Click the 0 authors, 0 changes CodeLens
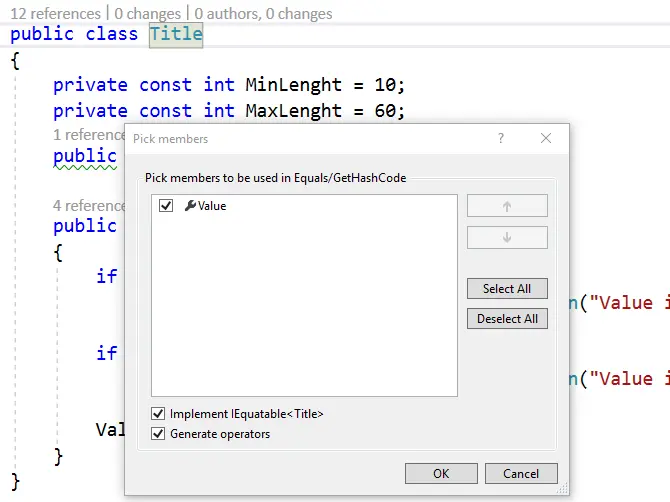The height and width of the screenshot is (502, 670). point(263,14)
